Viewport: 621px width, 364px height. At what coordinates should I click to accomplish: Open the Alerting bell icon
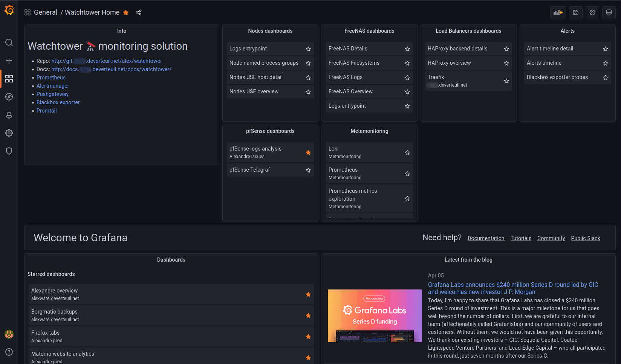[x=9, y=115]
